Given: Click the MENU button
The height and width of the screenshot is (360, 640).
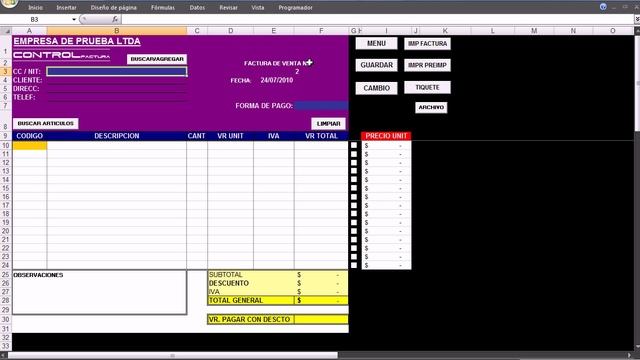Looking at the screenshot, I should 376,43.
